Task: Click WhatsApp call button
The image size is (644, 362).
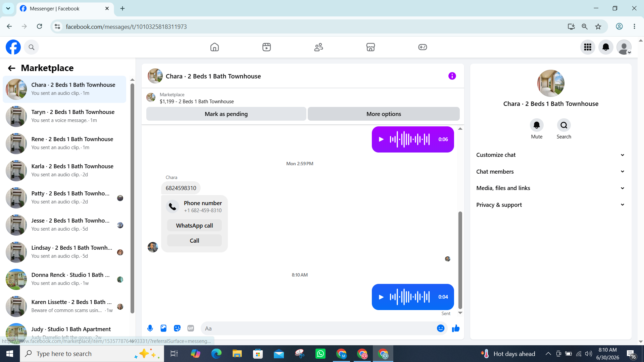Action: pyautogui.click(x=194, y=226)
